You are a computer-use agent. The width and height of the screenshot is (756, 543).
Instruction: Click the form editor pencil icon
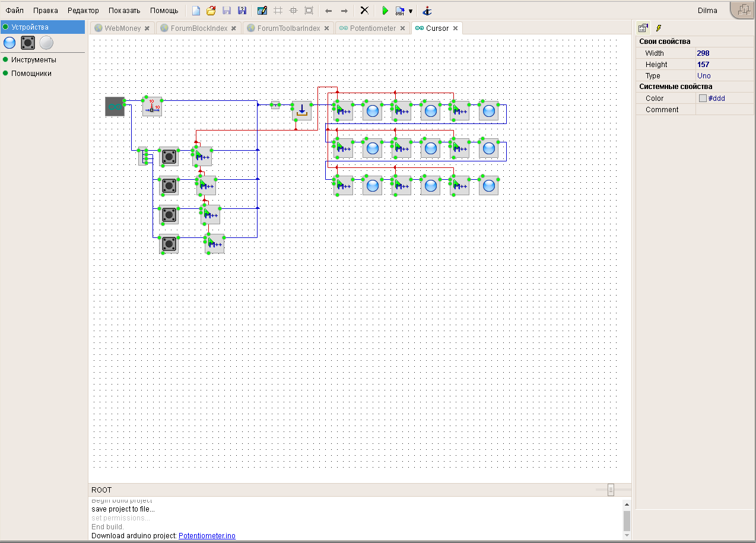pyautogui.click(x=262, y=11)
